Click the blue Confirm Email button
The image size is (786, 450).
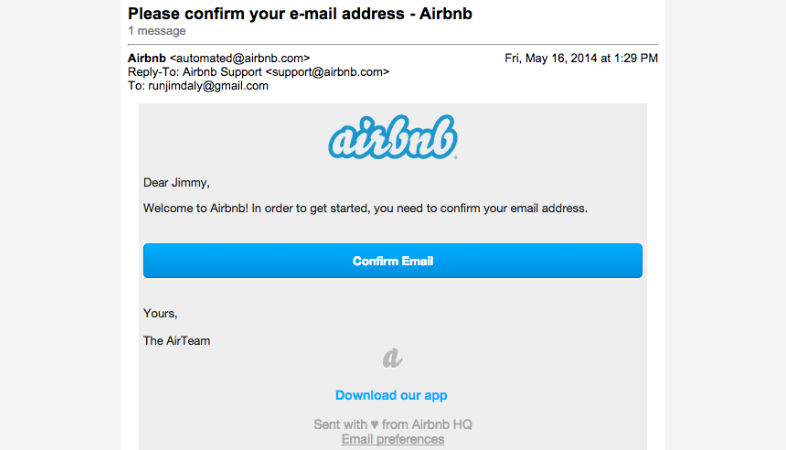[392, 261]
